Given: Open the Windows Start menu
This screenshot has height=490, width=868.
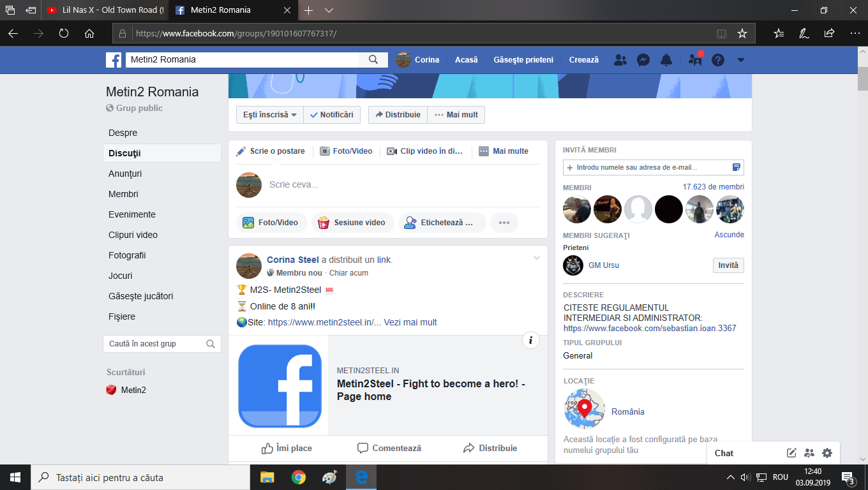Looking at the screenshot, I should coord(15,477).
